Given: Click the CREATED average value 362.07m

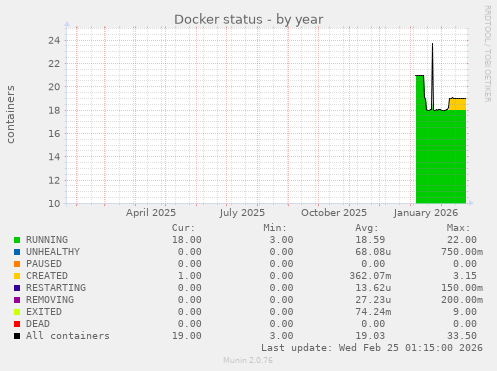Looking at the screenshot, I should (x=370, y=276).
